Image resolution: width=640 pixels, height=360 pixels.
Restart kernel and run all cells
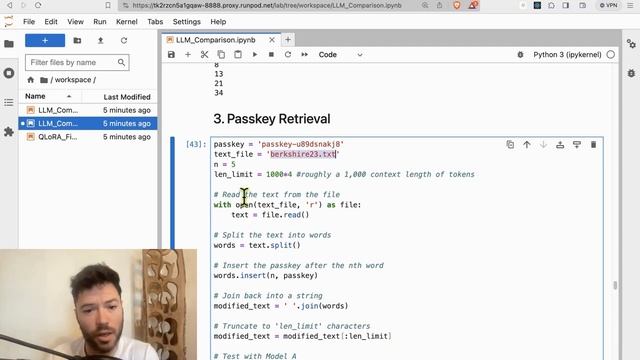coord(304,55)
